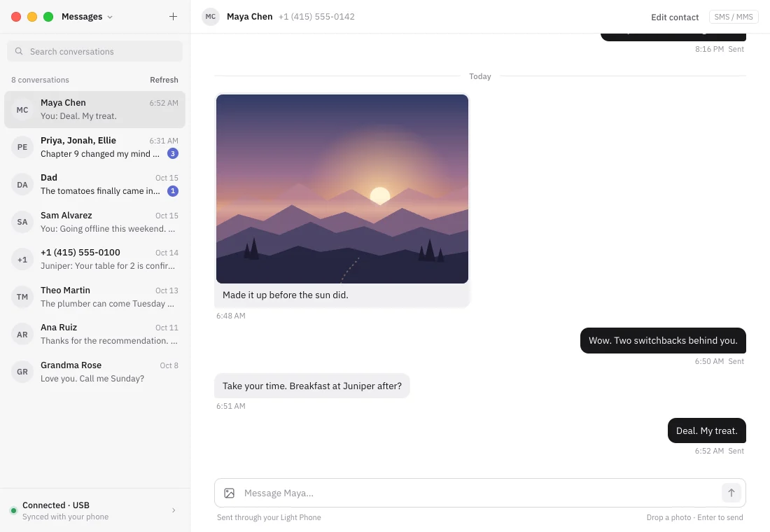770x532 pixels.
Task: Click the 1 unread badge on Dad
Action: point(172,191)
